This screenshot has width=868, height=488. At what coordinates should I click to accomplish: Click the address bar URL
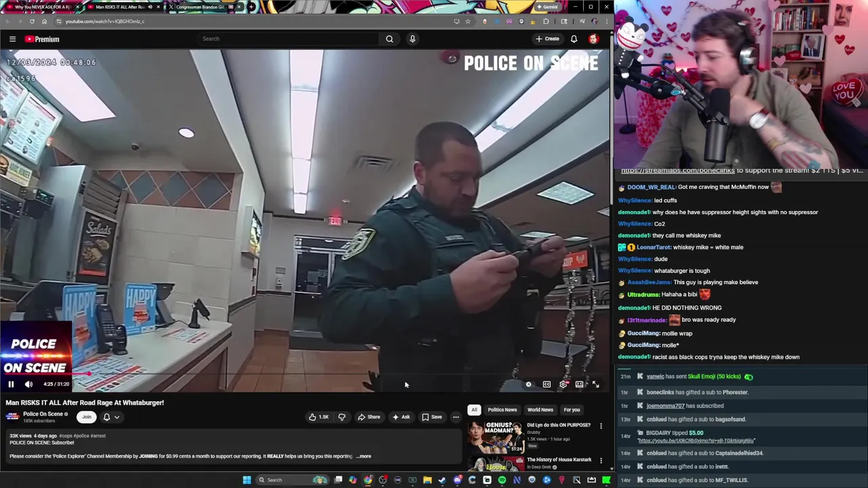coord(105,21)
